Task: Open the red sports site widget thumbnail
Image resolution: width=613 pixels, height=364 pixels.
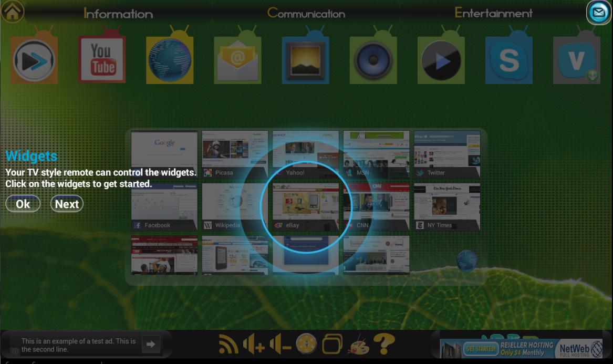Action: [164, 255]
